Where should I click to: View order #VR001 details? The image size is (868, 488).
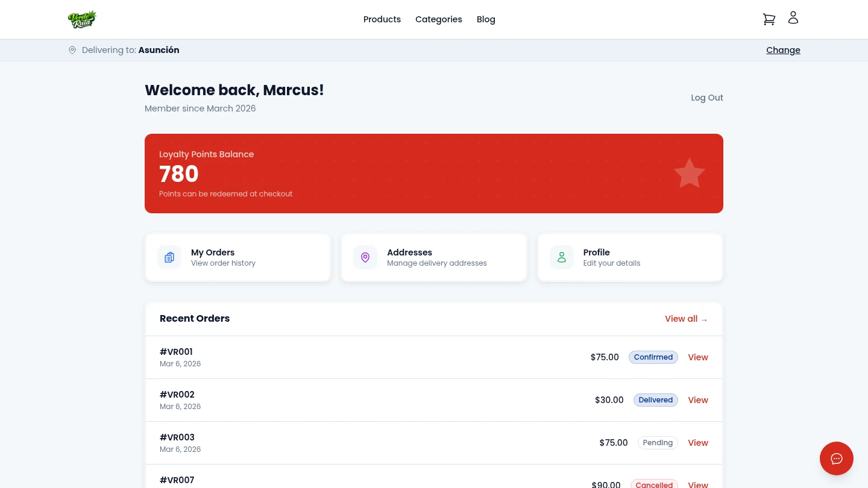tap(698, 357)
